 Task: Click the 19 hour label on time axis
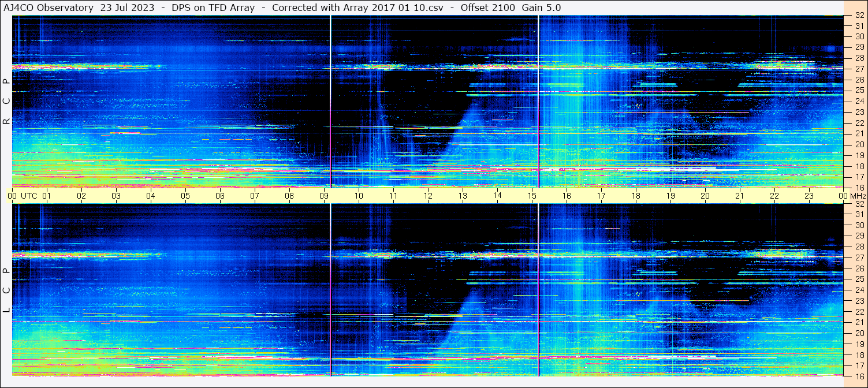pyautogui.click(x=670, y=196)
